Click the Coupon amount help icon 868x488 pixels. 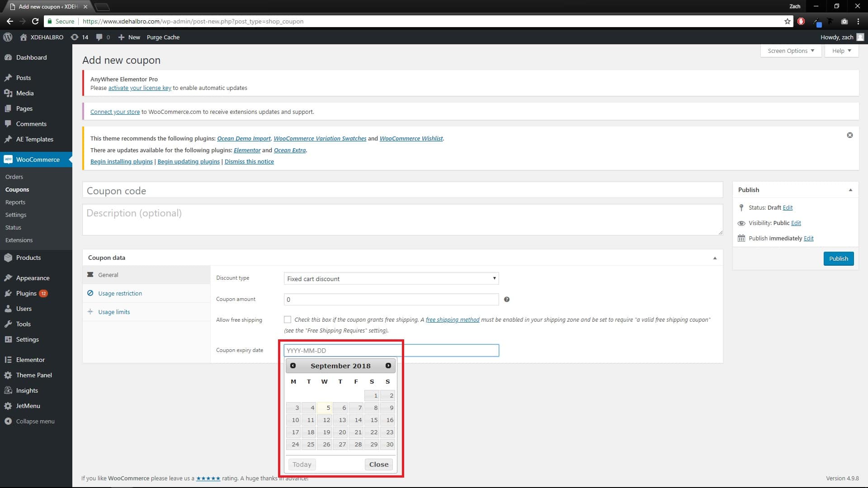507,299
